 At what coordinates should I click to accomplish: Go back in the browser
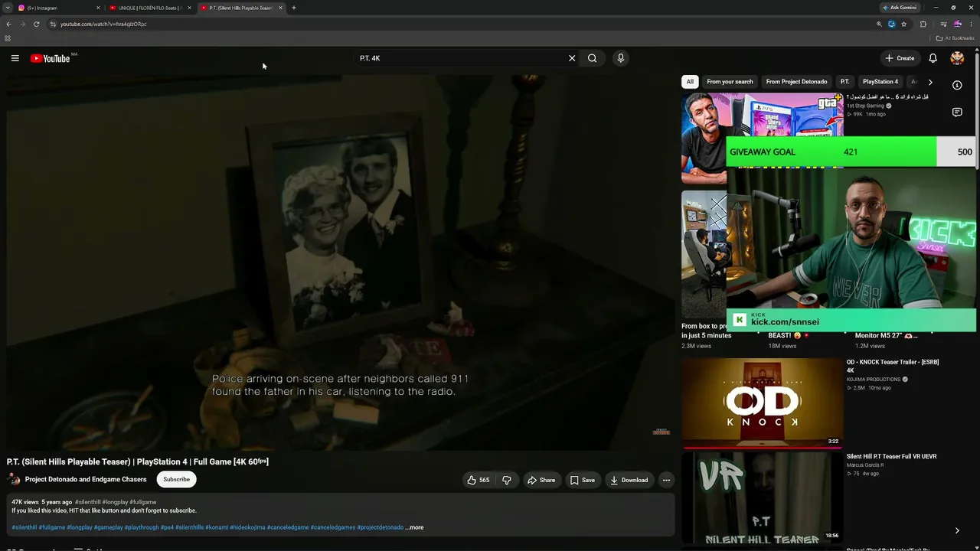[x=8, y=24]
